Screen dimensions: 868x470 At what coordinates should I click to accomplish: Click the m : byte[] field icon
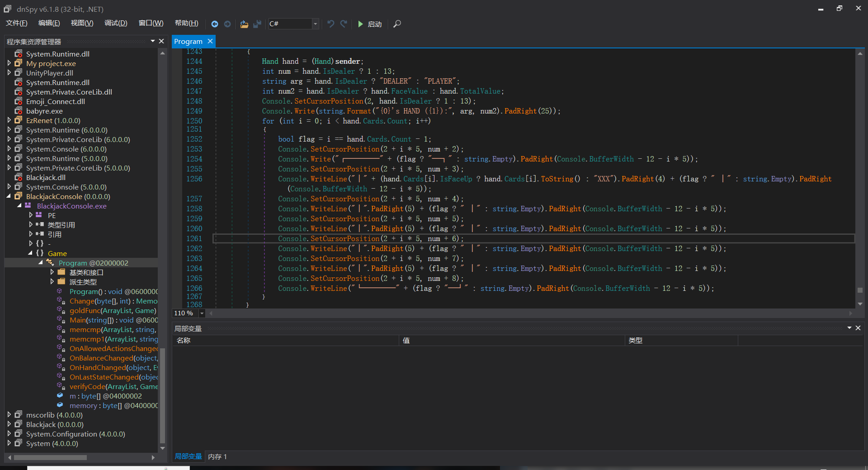pos(61,396)
